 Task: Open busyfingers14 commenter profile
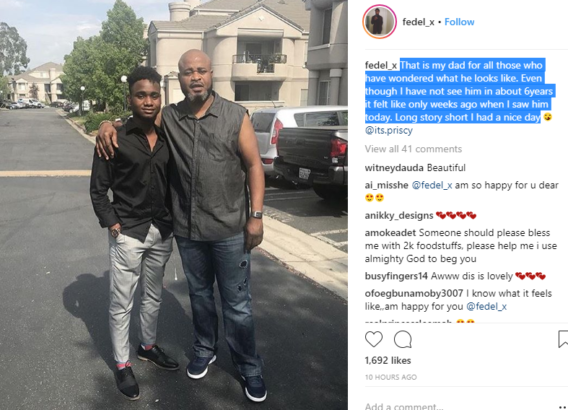click(x=396, y=276)
